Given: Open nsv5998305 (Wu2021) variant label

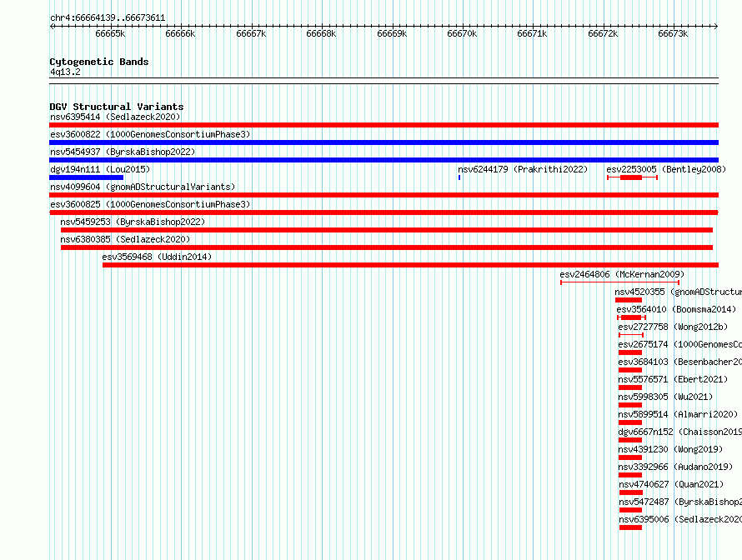Looking at the screenshot, I should pyautogui.click(x=664, y=397).
